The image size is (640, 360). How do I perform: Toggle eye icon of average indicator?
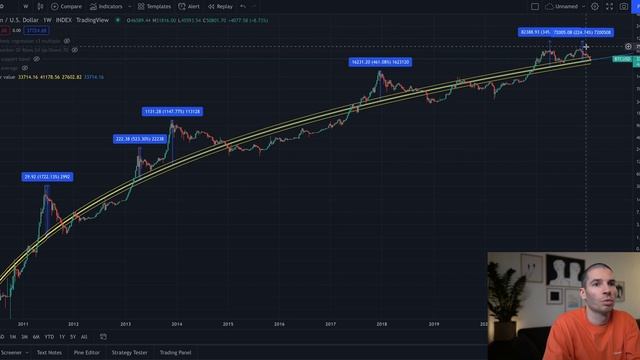pos(25,68)
